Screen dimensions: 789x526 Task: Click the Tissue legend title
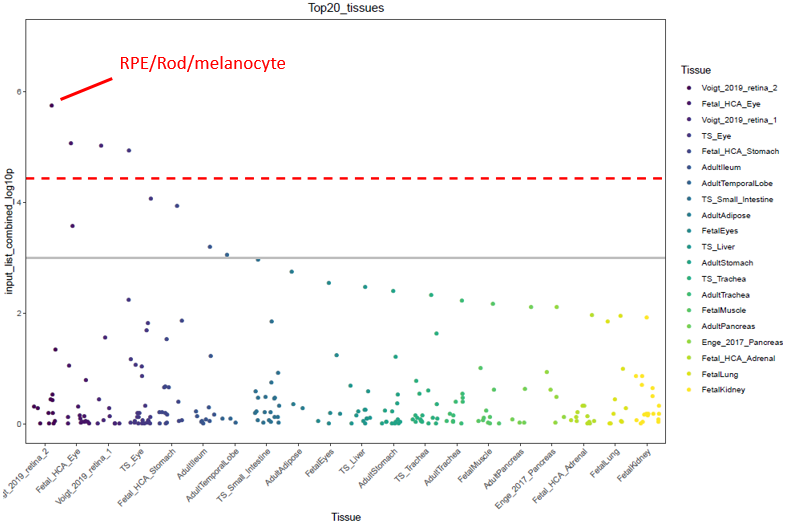pyautogui.click(x=696, y=70)
